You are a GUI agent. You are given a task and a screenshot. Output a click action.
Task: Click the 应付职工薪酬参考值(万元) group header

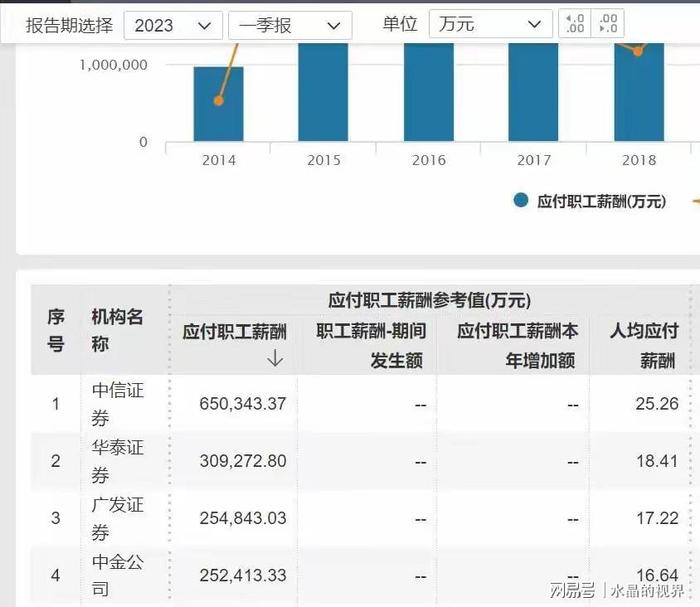click(429, 300)
